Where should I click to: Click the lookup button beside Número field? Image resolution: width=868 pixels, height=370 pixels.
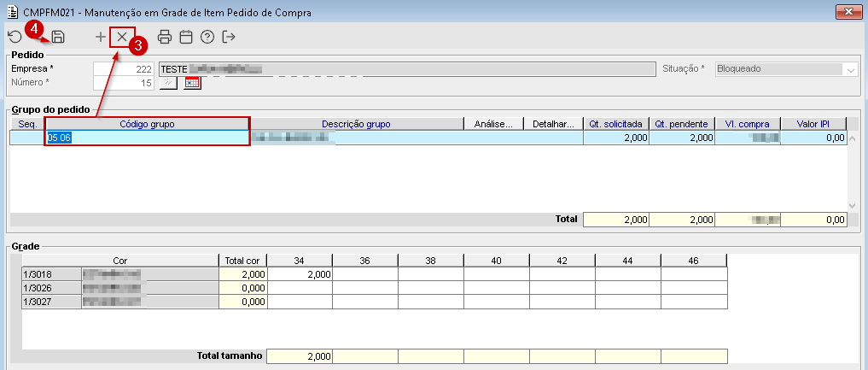168,83
